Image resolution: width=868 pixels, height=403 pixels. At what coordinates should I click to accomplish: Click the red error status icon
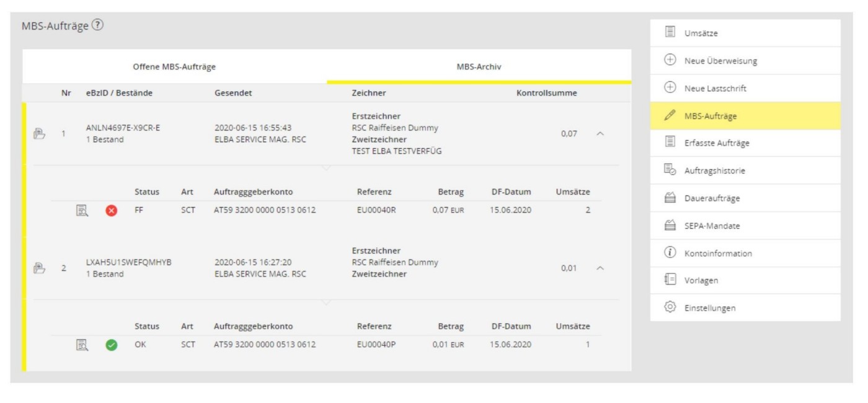(112, 210)
